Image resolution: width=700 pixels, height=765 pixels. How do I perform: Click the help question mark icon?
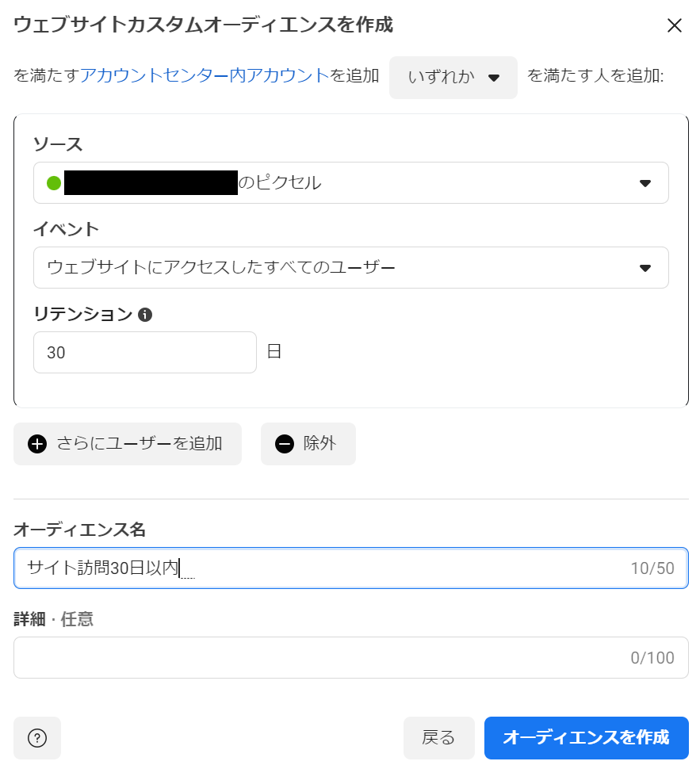pyautogui.click(x=37, y=737)
